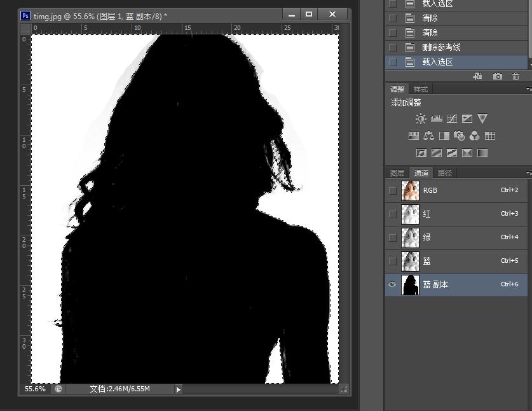Add a Levels adjustment
The height and width of the screenshot is (411, 532).
[437, 118]
